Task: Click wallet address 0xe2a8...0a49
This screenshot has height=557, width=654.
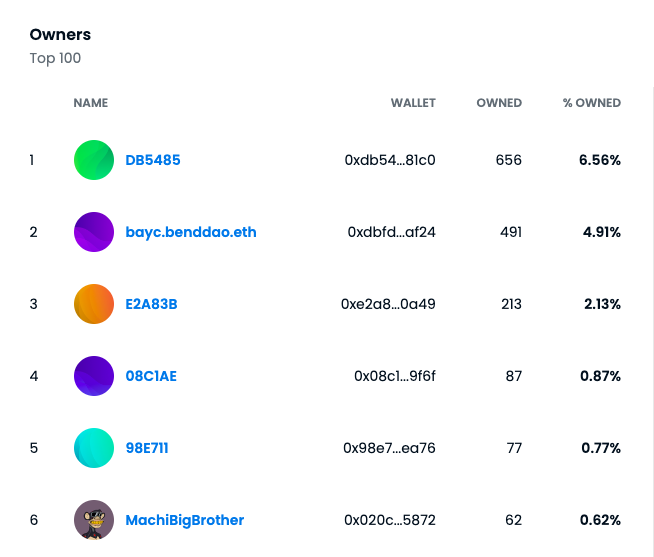Action: click(x=389, y=304)
